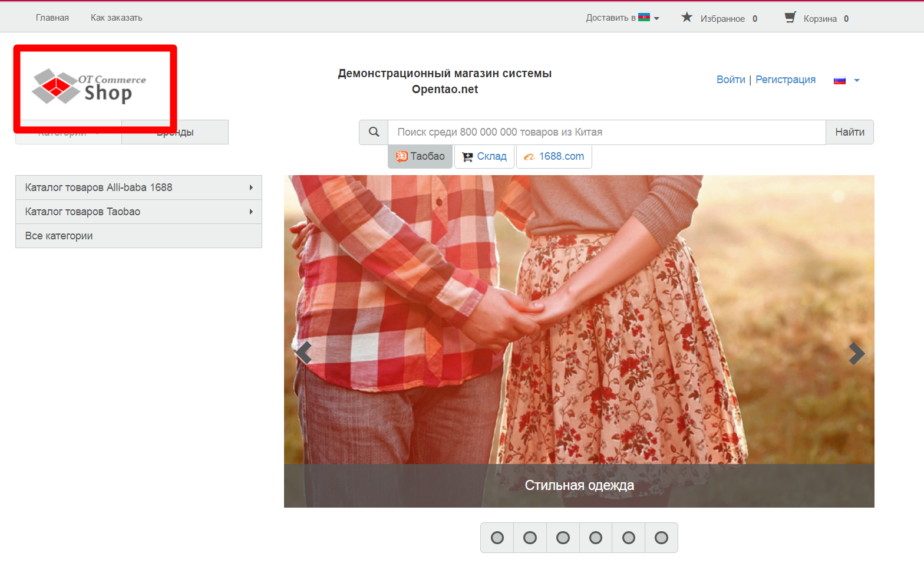Open the language selector dropdown arrow

(x=857, y=80)
